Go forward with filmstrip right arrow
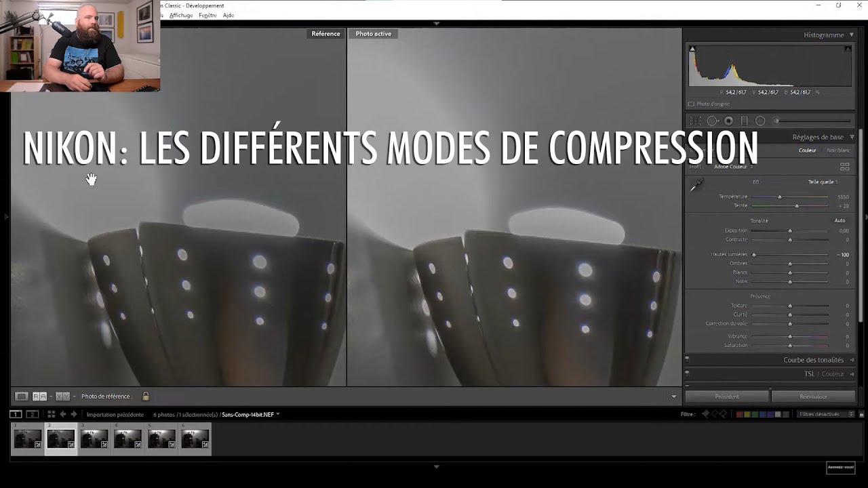868x488 pixels. point(74,414)
